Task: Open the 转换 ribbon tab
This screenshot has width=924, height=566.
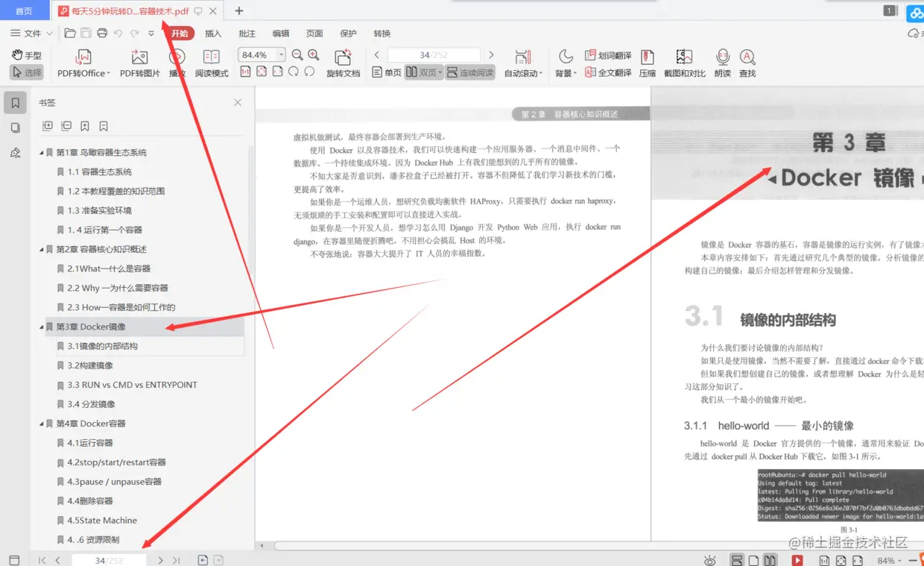Action: pos(382,33)
